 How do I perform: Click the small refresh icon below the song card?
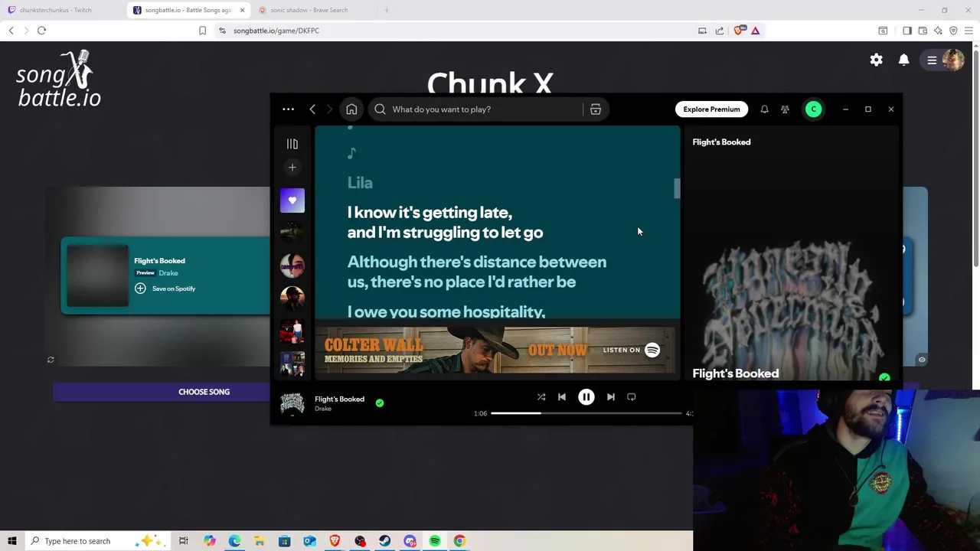(51, 360)
